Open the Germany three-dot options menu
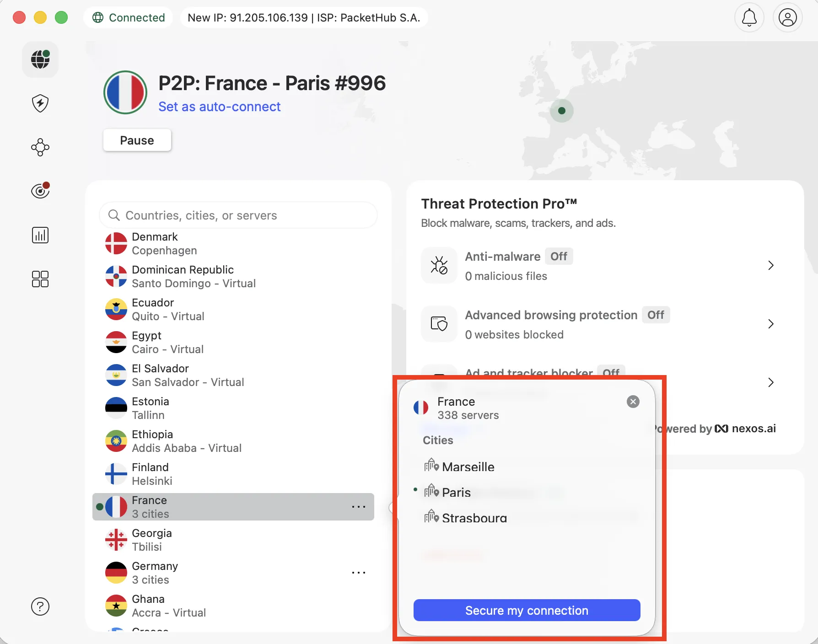Viewport: 818px width, 644px height. click(359, 573)
